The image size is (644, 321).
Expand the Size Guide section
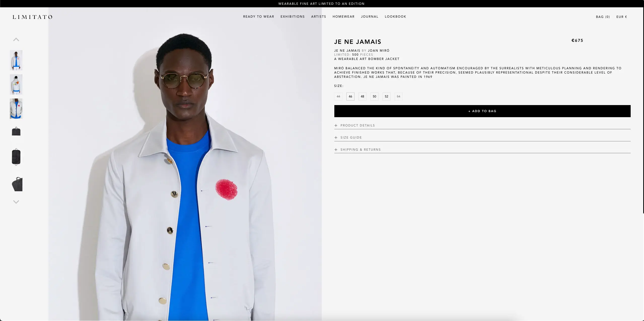click(x=351, y=138)
